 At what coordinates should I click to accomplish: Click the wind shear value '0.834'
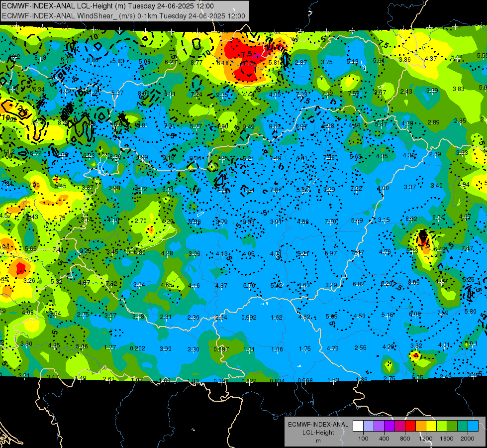[277, 380]
